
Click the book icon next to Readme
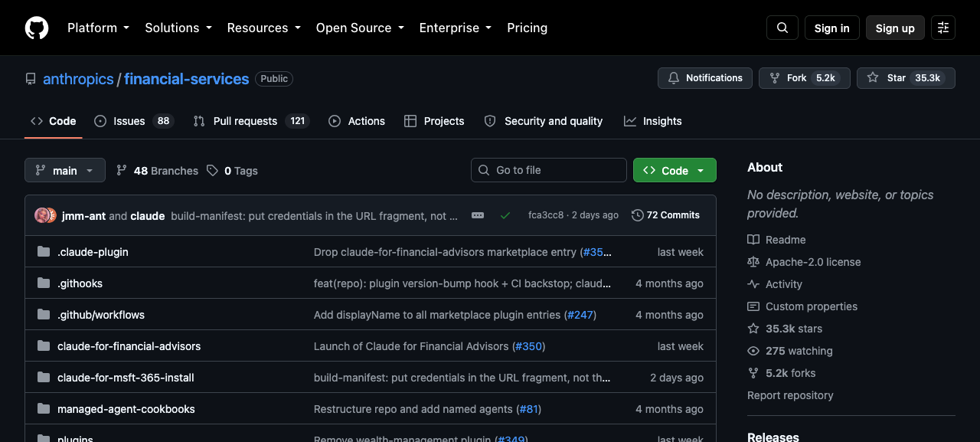tap(753, 240)
